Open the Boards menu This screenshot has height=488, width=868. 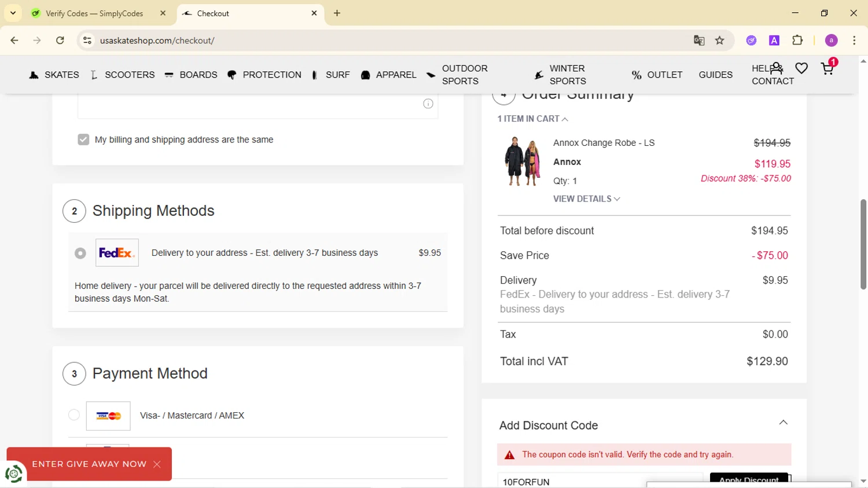(x=191, y=75)
